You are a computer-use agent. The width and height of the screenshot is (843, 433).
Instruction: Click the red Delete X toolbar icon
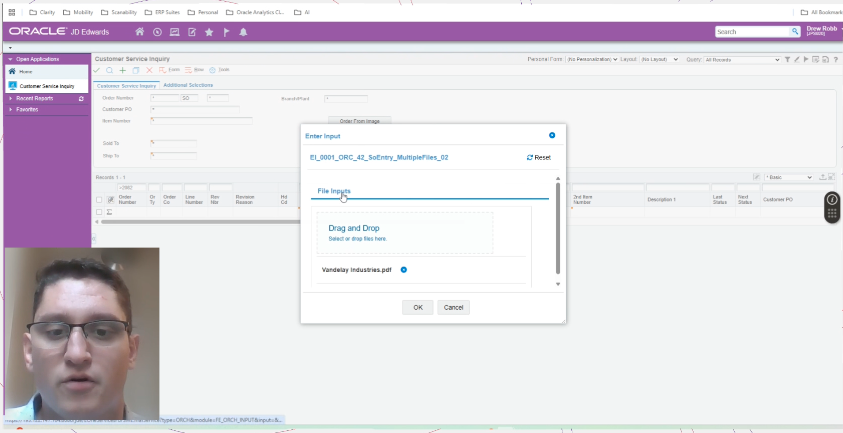point(149,70)
